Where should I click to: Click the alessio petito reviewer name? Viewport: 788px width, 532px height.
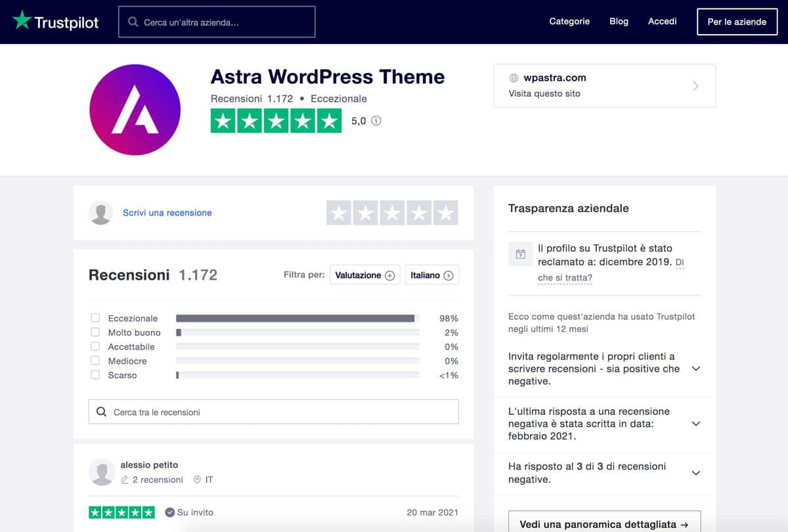(x=149, y=464)
